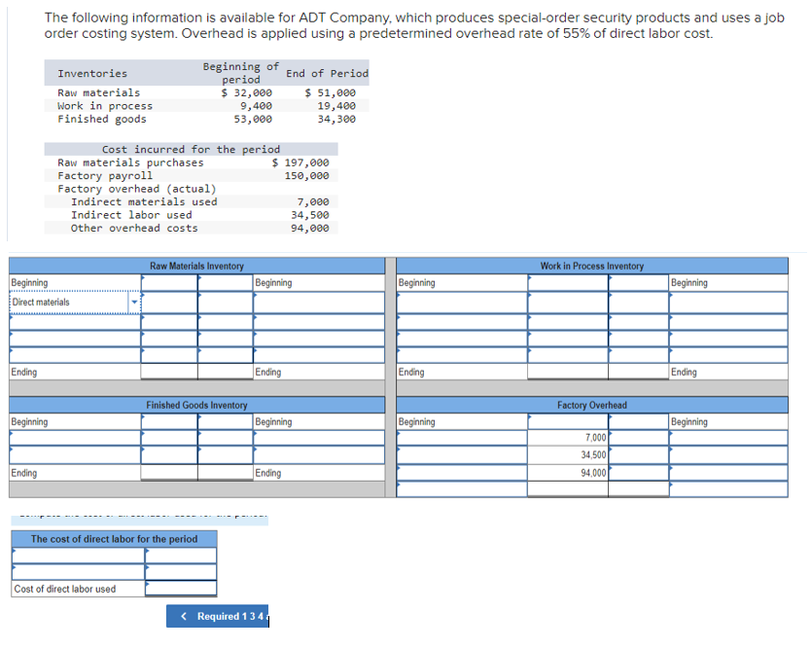Expand the blank label dropdown below Direct materials
812x650 pixels.
tap(68, 321)
